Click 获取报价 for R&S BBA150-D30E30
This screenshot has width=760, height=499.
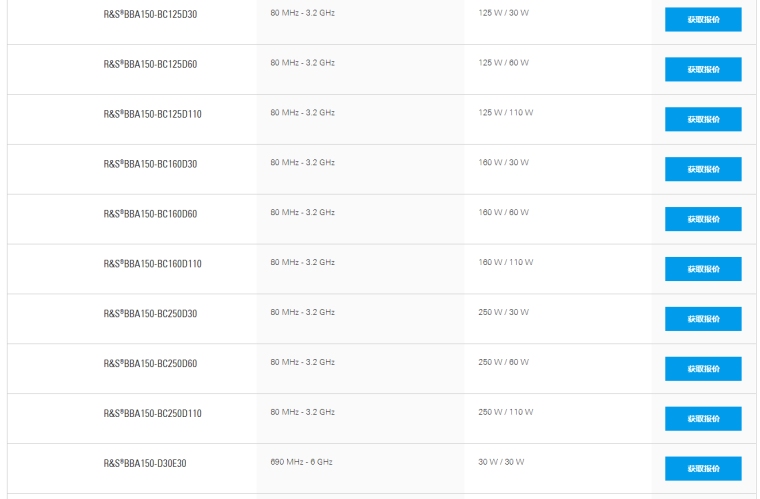pyautogui.click(x=703, y=469)
